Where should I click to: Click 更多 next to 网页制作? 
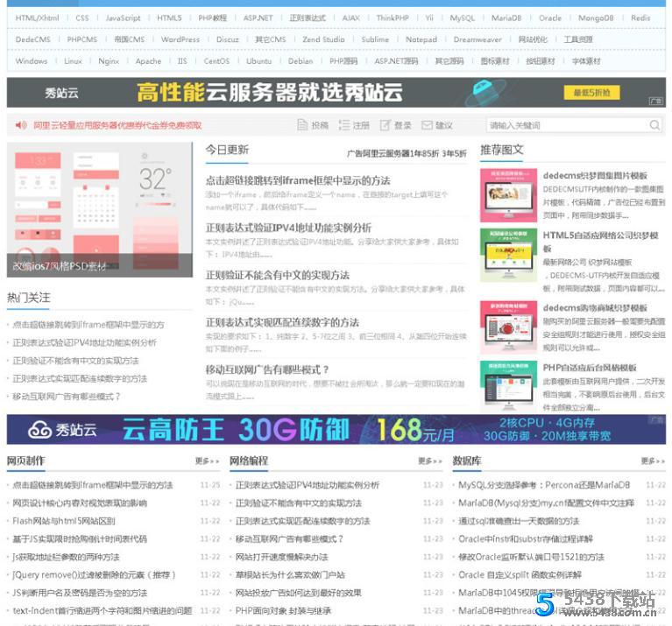pyautogui.click(x=208, y=461)
